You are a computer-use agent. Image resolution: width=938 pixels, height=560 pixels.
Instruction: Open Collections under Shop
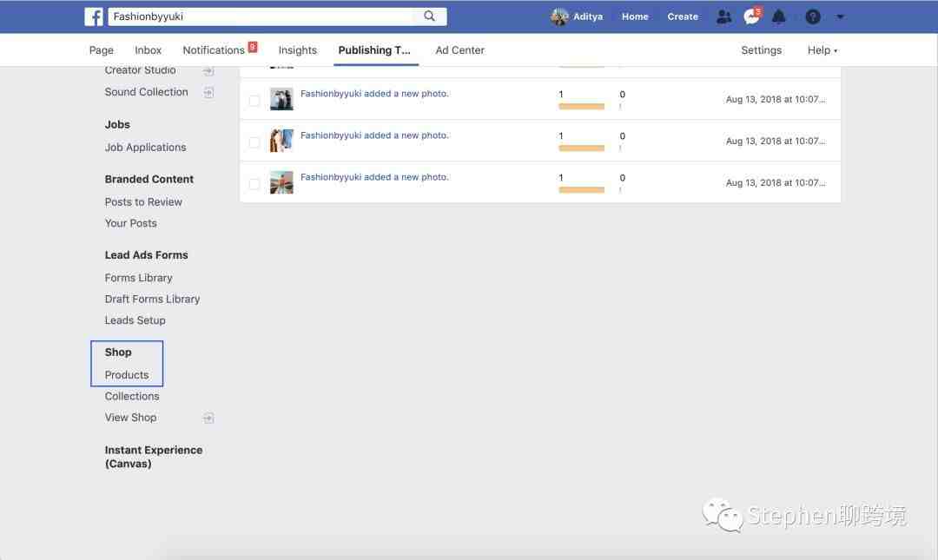[132, 397]
